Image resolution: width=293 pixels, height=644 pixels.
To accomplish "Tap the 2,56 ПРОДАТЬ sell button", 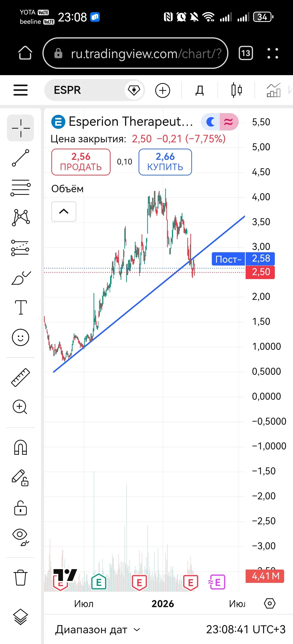I will tap(81, 162).
